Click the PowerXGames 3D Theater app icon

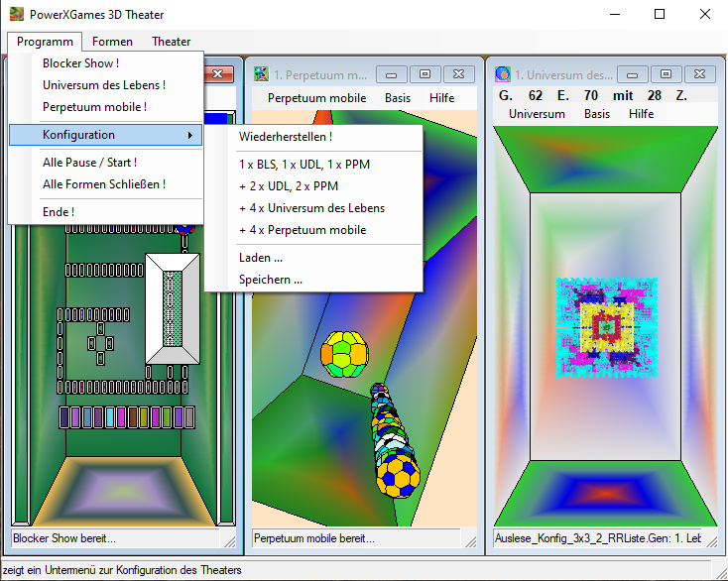(x=16, y=15)
